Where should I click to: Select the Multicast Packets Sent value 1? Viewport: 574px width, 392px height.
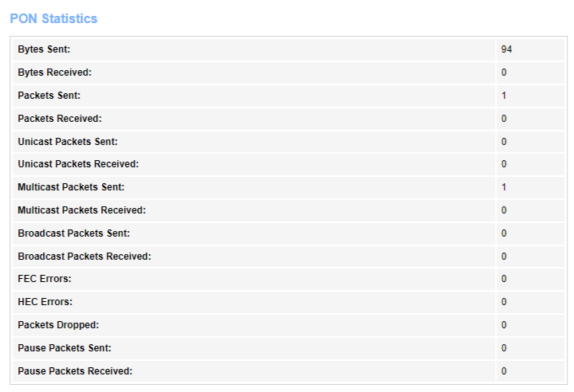click(504, 187)
